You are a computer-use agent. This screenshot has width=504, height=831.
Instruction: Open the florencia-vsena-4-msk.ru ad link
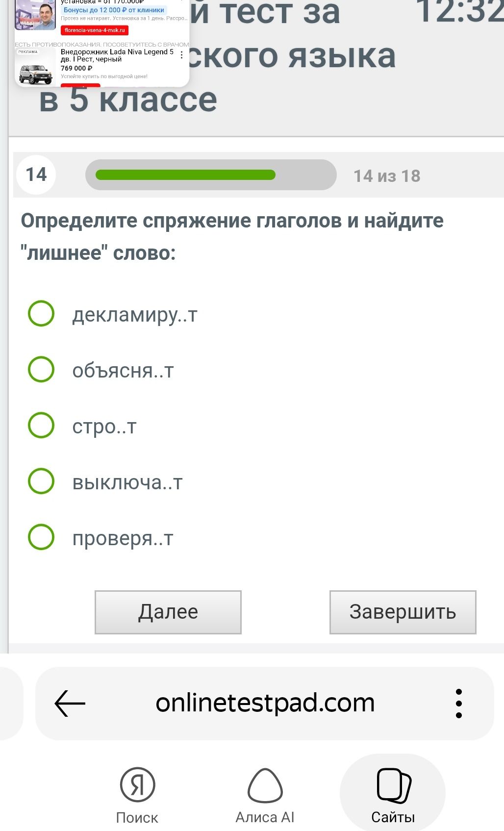pos(95,30)
